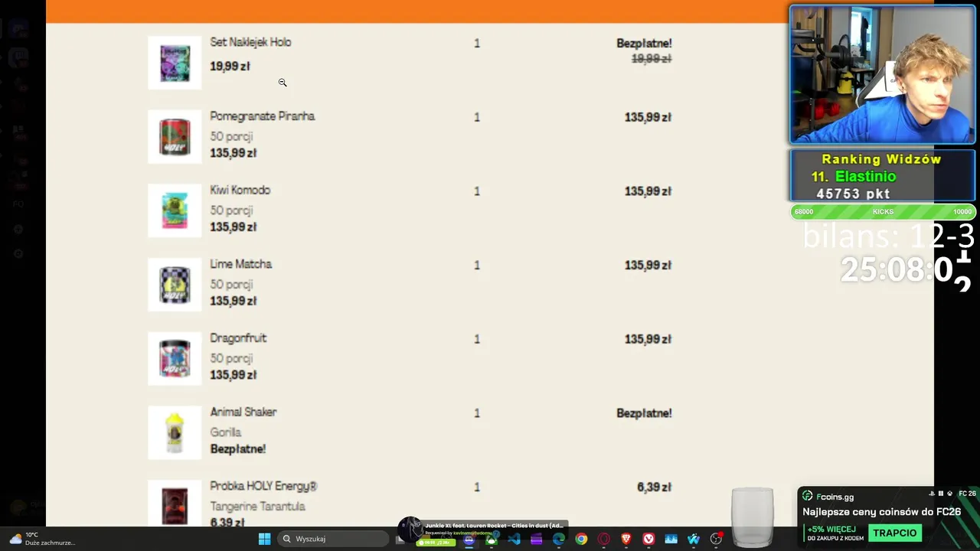Image resolution: width=980 pixels, height=551 pixels.
Task: Open the Probka HOLY Energy product image
Action: [x=175, y=505]
